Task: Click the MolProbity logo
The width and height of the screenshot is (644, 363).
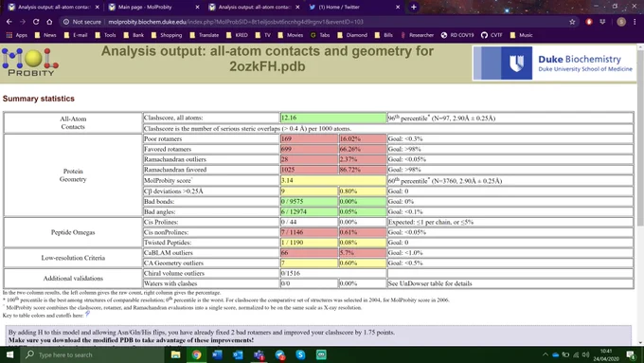Action: (30, 63)
